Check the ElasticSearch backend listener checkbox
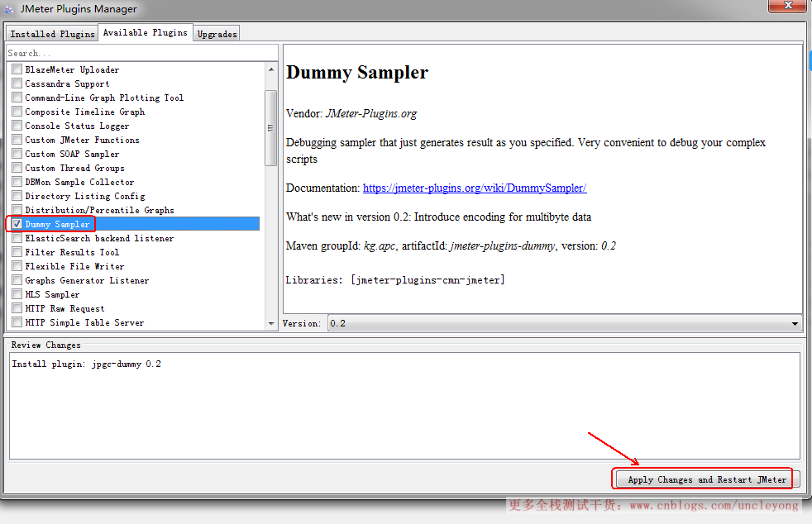 [x=17, y=238]
